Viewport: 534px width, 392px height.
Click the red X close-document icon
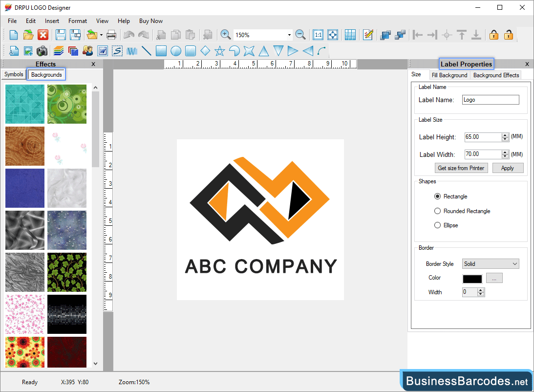click(43, 35)
